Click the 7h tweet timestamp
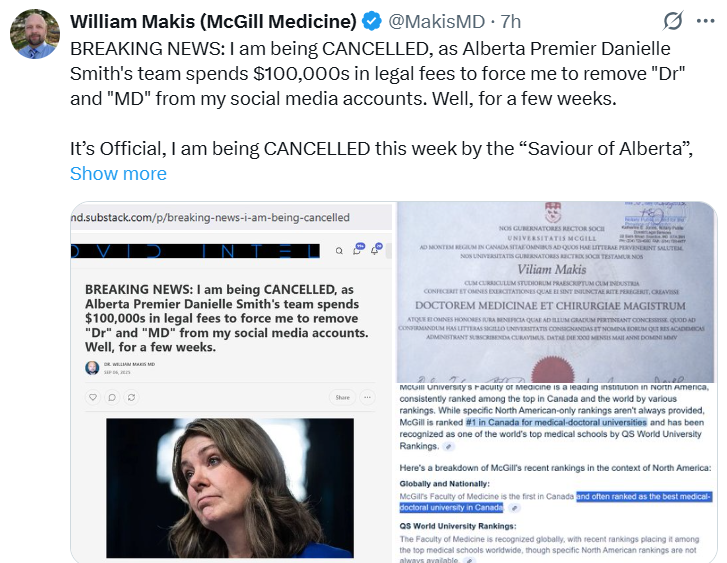 click(510, 21)
